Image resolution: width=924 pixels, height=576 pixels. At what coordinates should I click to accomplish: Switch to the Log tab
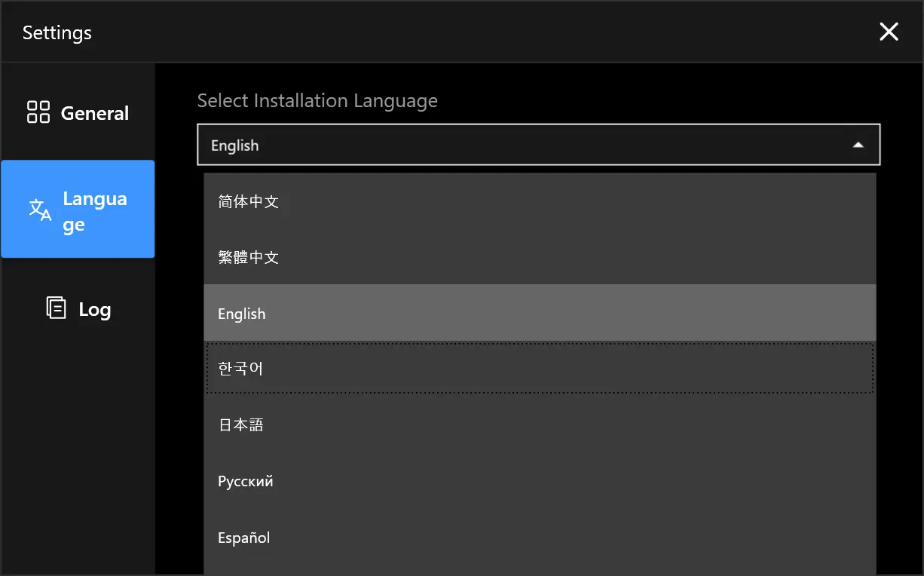pyautogui.click(x=78, y=308)
